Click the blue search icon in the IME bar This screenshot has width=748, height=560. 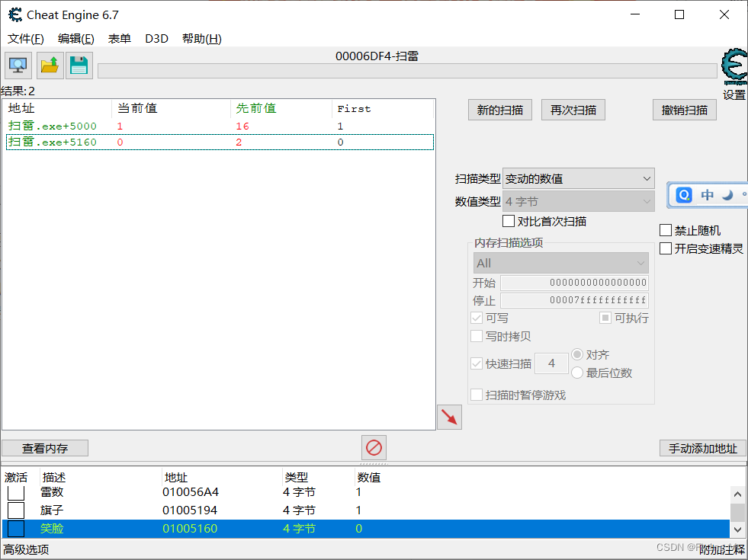(x=683, y=195)
